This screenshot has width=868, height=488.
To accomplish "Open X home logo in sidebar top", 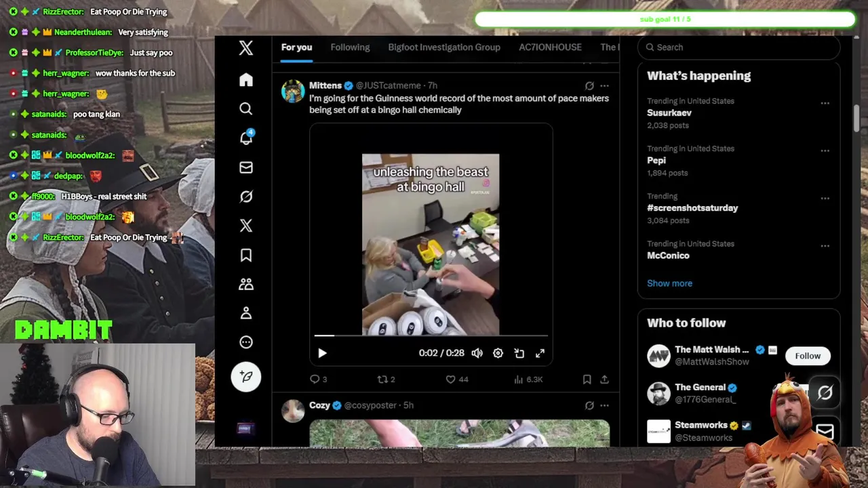I will click(246, 47).
